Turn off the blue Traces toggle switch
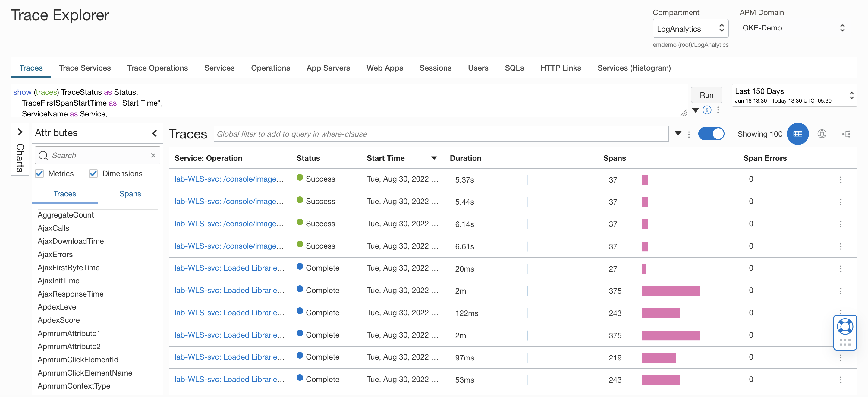 (711, 134)
